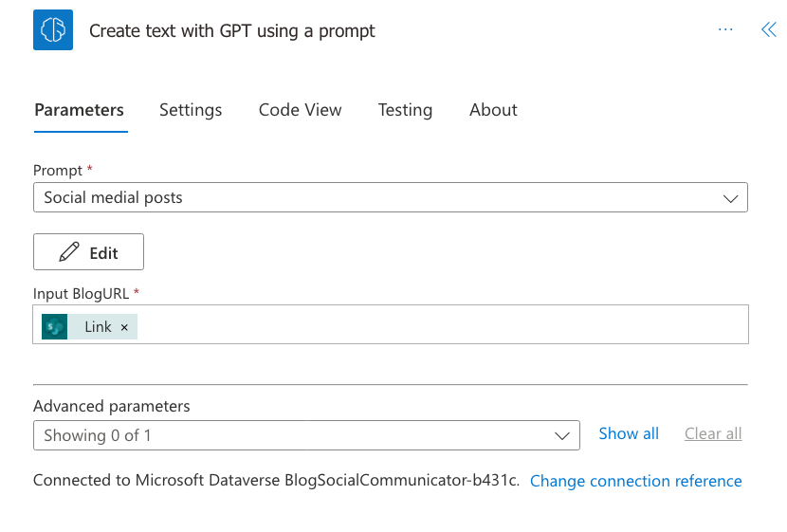
Task: Expand the Prompt dropdown showing Social medial posts
Action: tap(390, 198)
